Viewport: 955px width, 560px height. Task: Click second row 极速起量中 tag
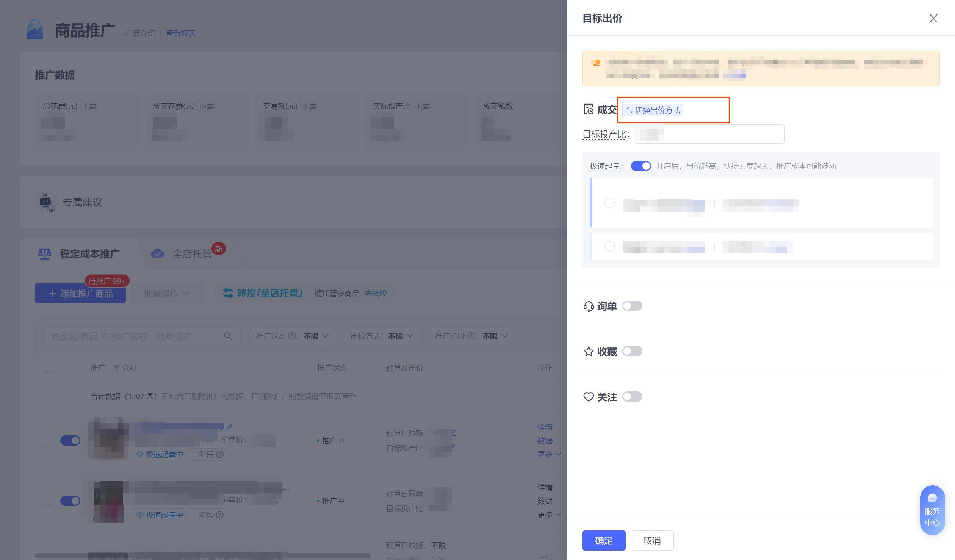(x=160, y=515)
